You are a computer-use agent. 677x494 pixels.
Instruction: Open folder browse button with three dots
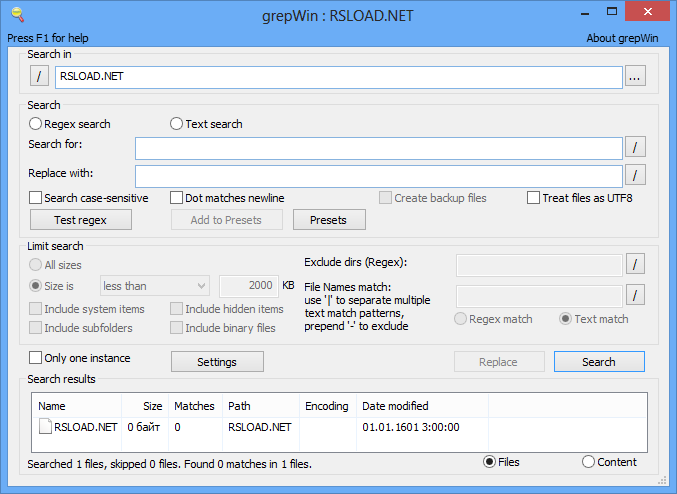635,76
